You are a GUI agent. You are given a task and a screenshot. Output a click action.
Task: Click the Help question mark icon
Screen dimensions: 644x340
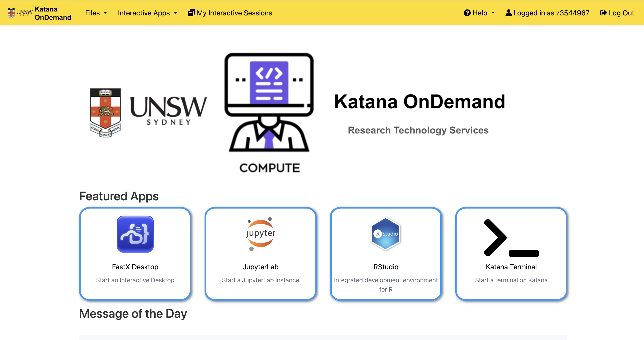click(467, 13)
